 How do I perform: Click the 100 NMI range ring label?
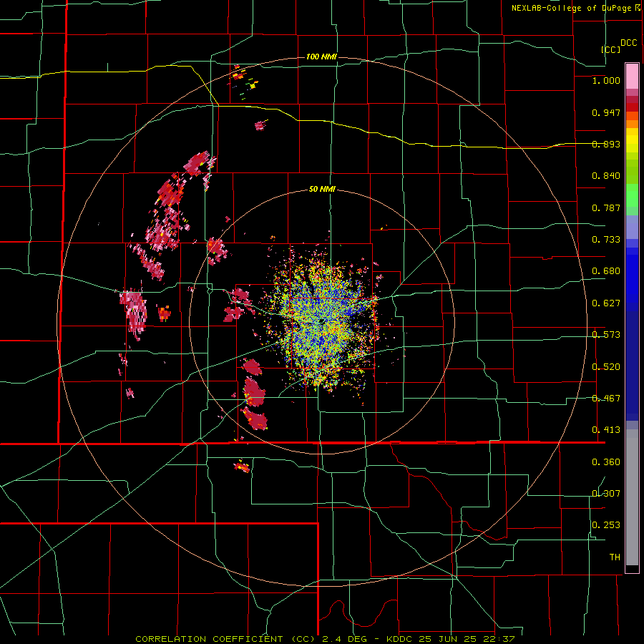(x=321, y=57)
